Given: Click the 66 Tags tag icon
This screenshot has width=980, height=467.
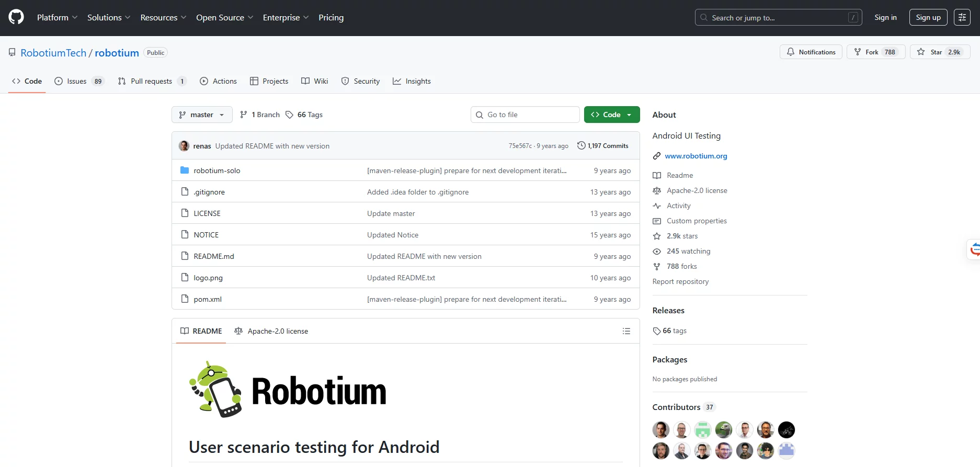Looking at the screenshot, I should coord(289,115).
